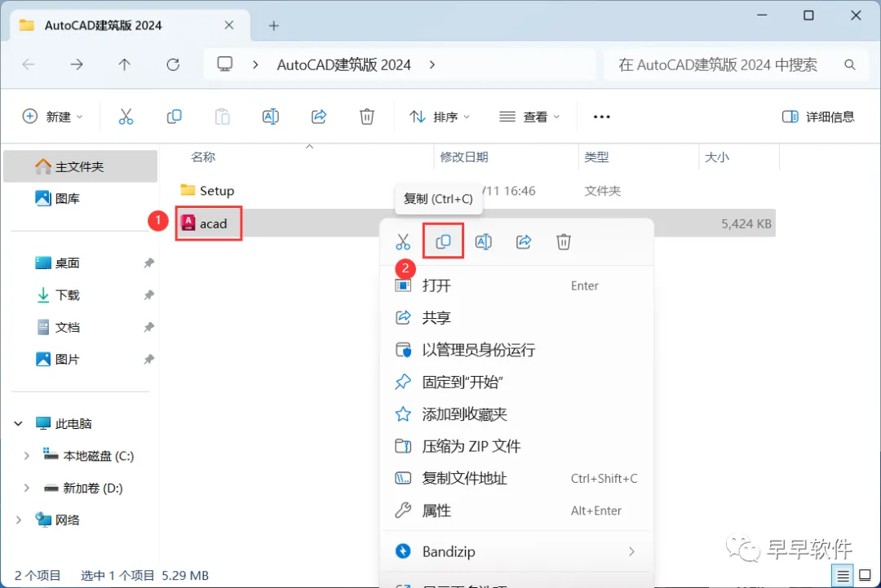Viewport: 881px width, 588px height.
Task: Expand the 网络 tree node
Action: click(x=19, y=520)
